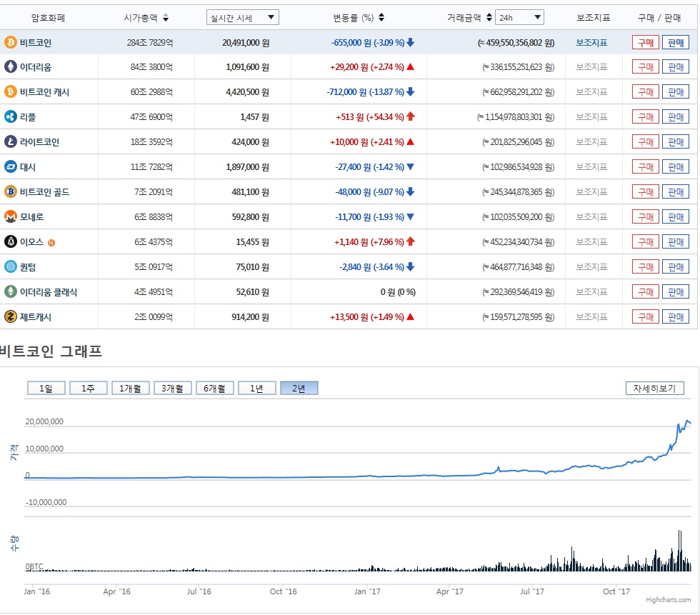
Task: Click the Qtum coin icon
Action: [11, 266]
